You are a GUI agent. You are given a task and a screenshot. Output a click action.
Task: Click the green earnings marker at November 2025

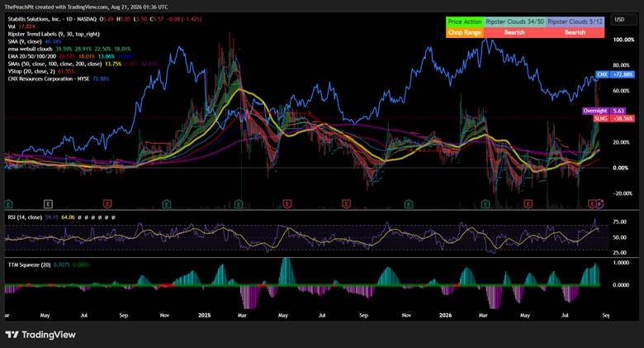coord(408,203)
